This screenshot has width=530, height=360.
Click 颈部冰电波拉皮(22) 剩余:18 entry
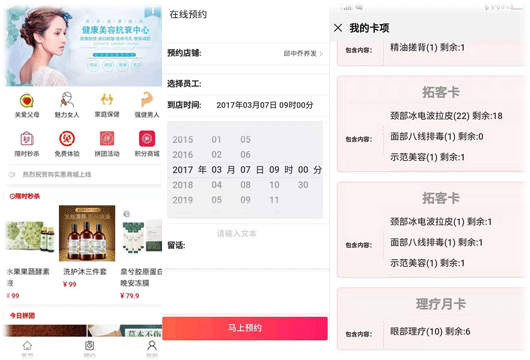click(x=446, y=116)
